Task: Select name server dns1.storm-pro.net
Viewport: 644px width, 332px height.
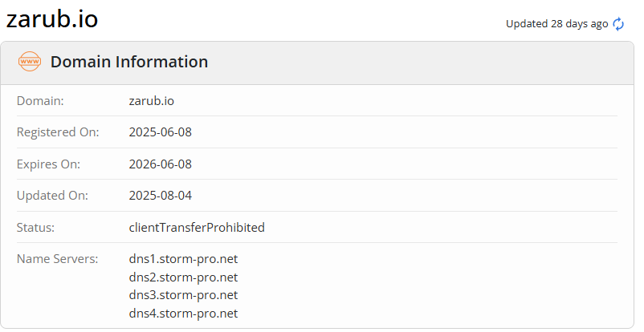Action: pos(183,259)
